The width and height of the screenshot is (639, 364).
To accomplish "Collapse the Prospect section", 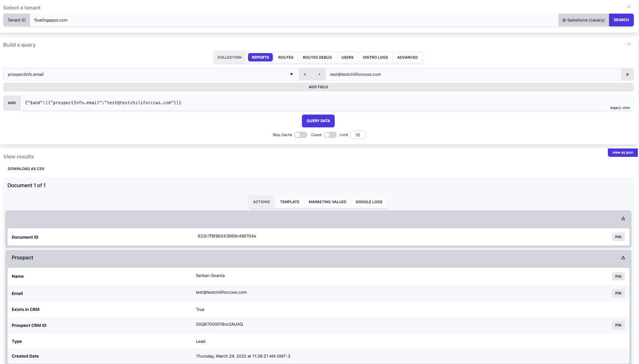I will tap(623, 257).
